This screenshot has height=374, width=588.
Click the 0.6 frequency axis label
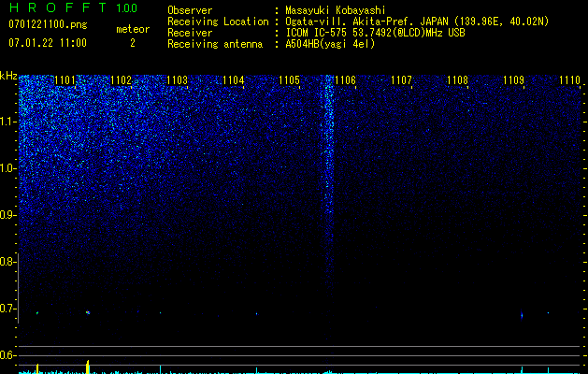7,355
